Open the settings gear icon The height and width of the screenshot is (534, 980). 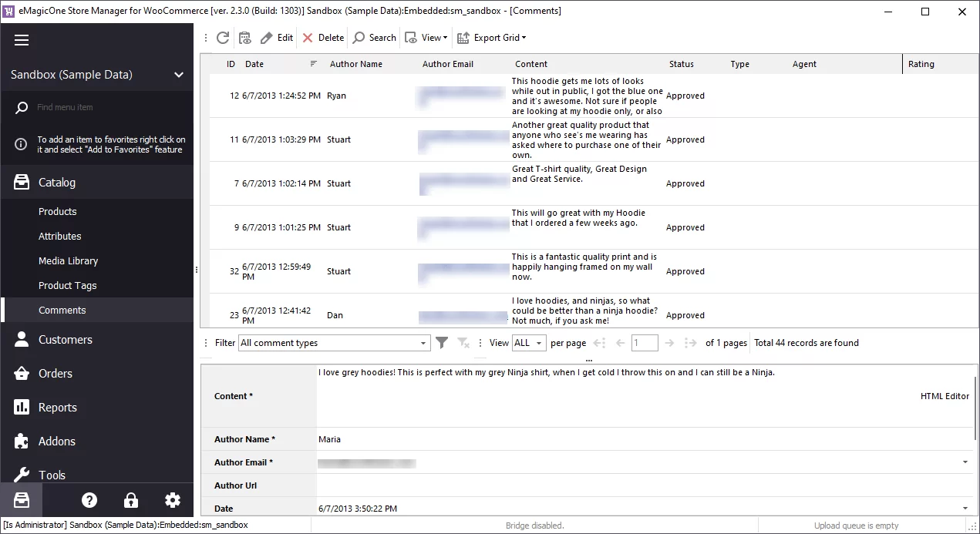tap(172, 500)
